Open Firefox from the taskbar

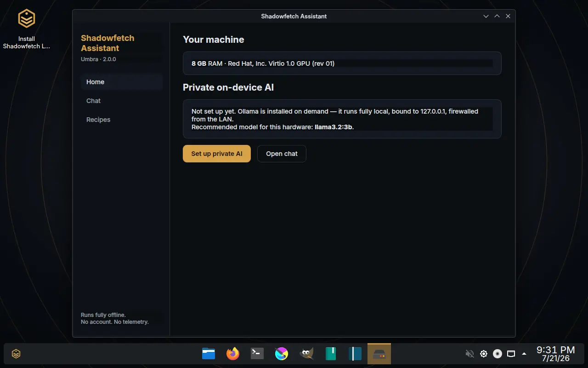tap(233, 354)
